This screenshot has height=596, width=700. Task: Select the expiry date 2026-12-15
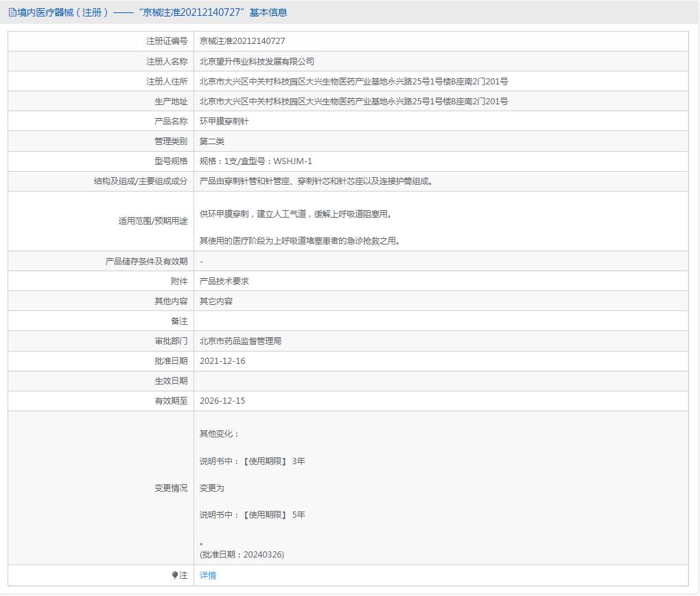click(x=222, y=401)
